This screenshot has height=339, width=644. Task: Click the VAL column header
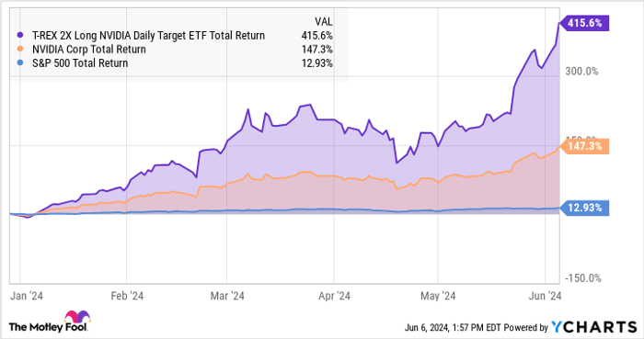point(324,22)
